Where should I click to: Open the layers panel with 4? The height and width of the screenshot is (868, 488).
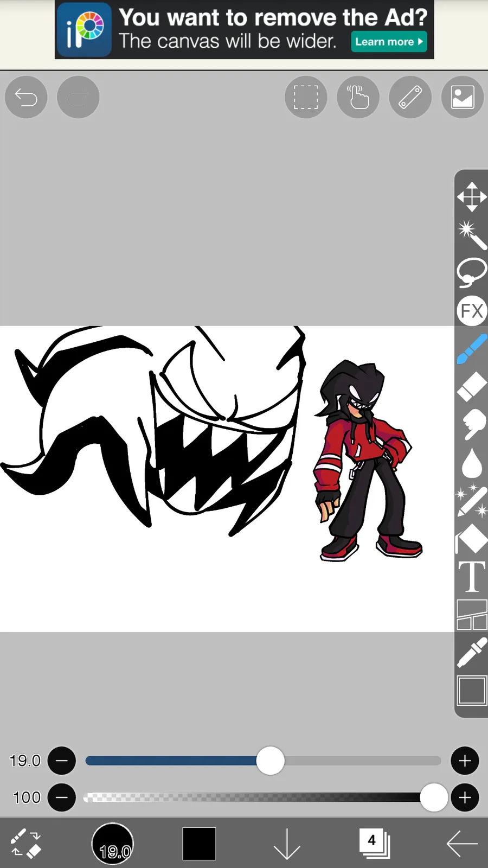click(x=374, y=844)
